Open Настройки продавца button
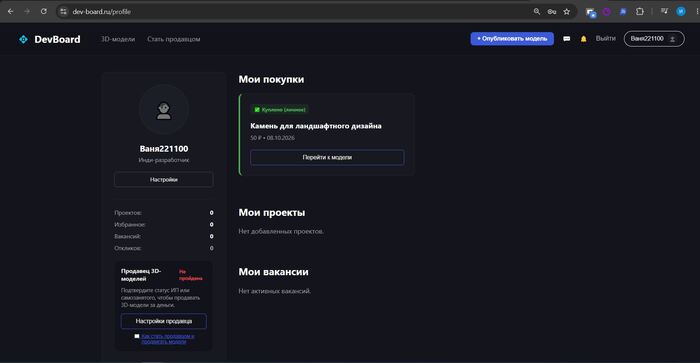 tap(164, 321)
